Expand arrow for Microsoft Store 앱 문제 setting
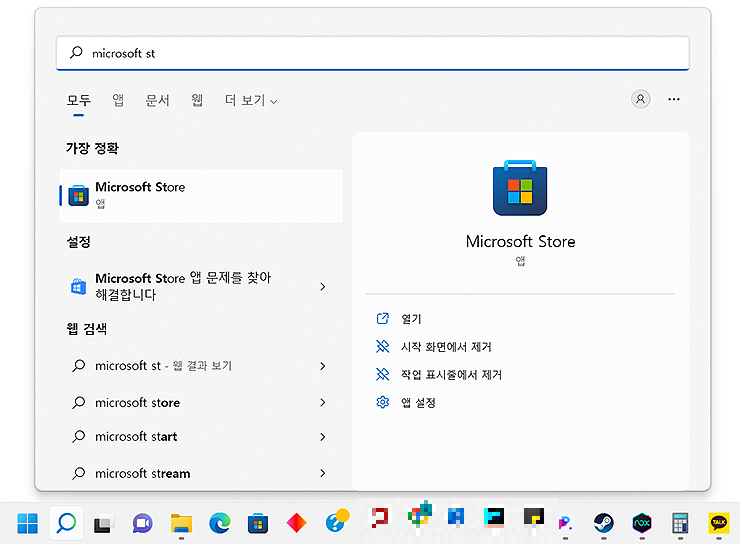 [x=323, y=286]
